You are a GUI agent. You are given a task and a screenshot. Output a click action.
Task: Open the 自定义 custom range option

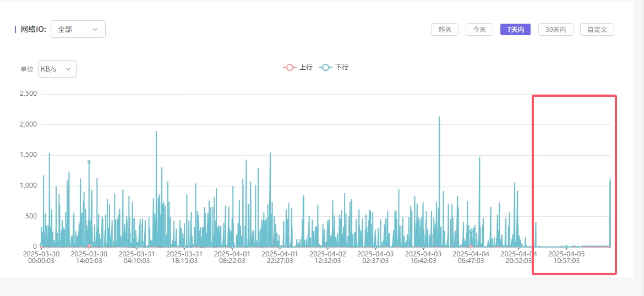(597, 30)
